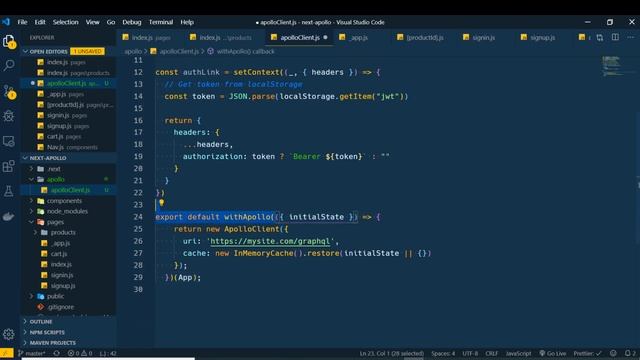Screen dimensions: 640x360
Task: Open the Debug view bug icon
Action: coord(9,116)
